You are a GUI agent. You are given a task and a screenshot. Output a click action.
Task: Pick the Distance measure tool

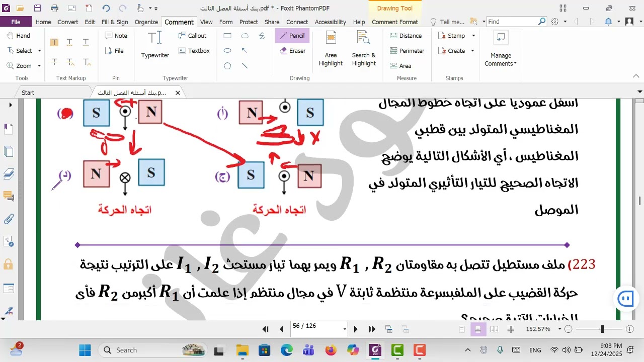406,36
